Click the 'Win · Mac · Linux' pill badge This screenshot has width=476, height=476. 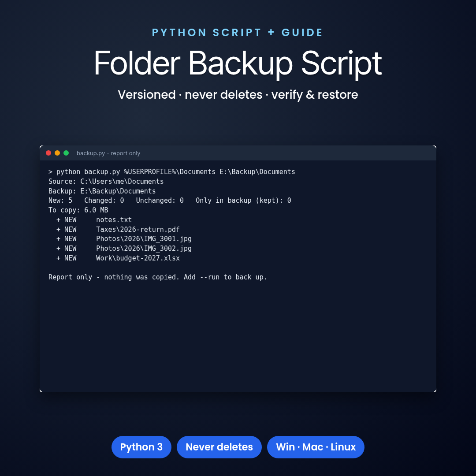tap(316, 447)
